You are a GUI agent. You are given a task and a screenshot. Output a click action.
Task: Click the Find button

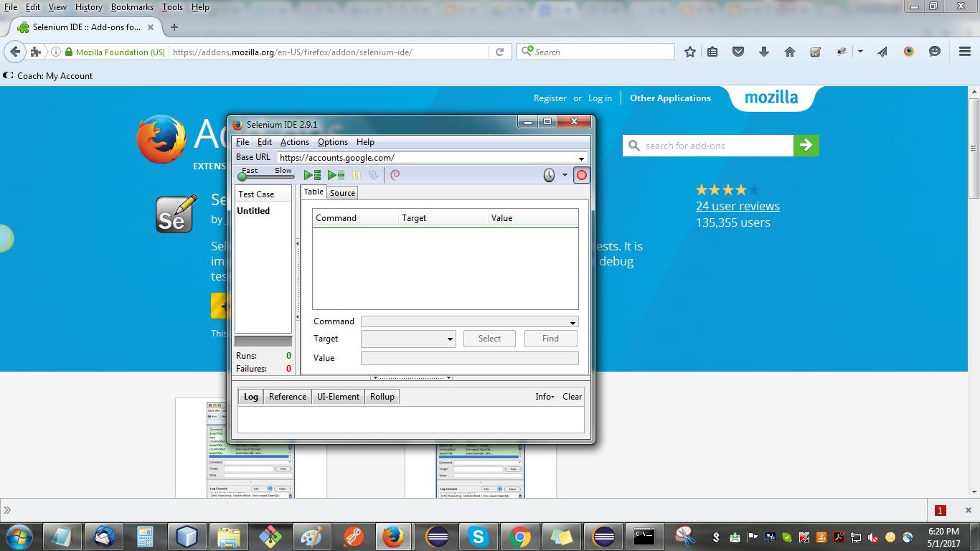550,339
